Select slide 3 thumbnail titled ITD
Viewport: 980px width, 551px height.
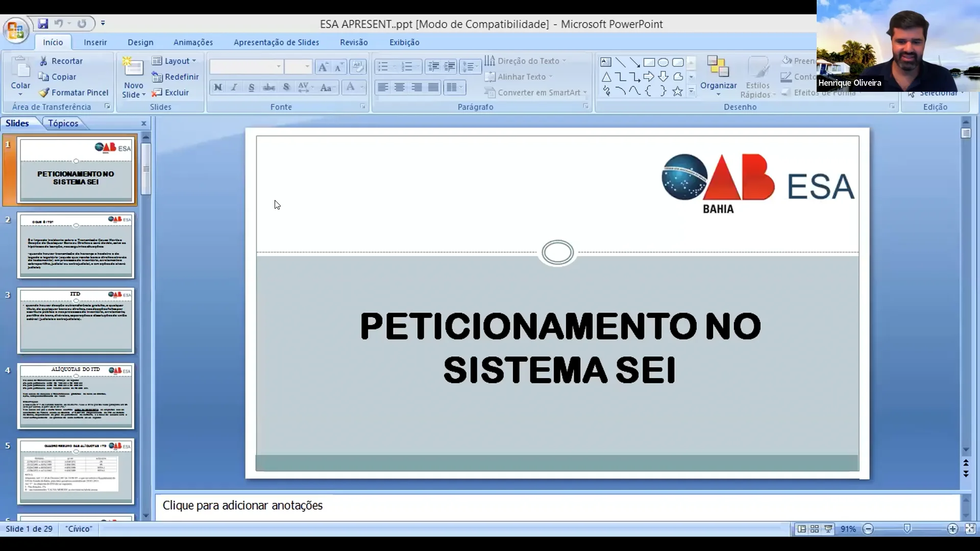tap(76, 321)
